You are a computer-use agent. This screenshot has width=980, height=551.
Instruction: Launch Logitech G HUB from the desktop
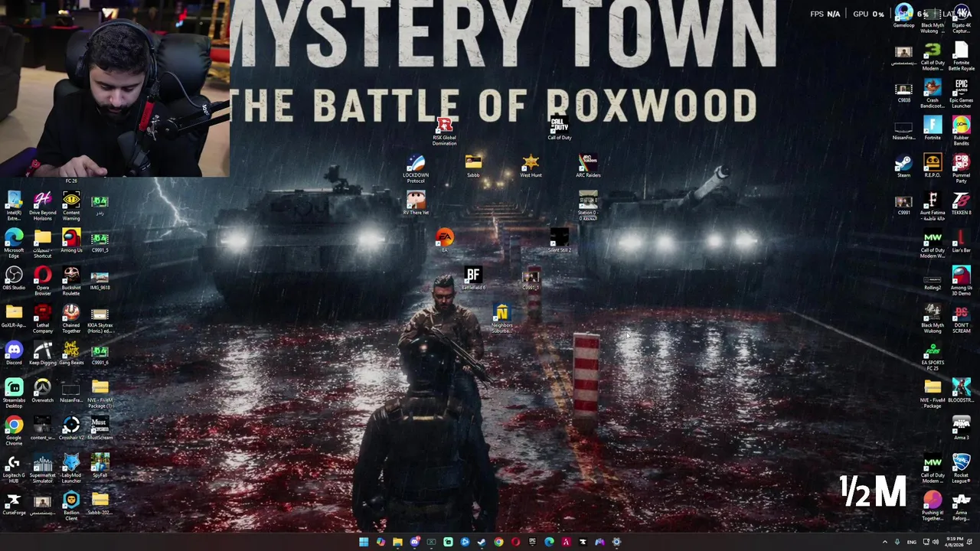click(x=14, y=469)
